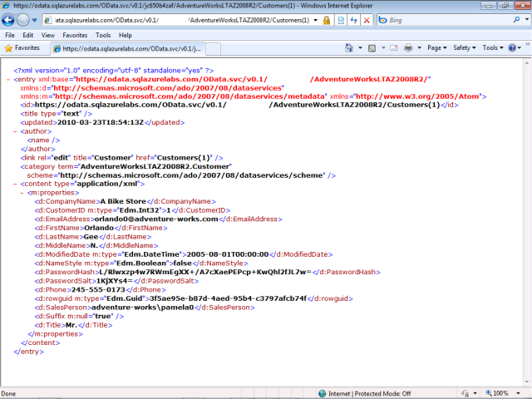Expand the Home button dropdown arrow
The width and height of the screenshot is (532, 399).
click(360, 48)
